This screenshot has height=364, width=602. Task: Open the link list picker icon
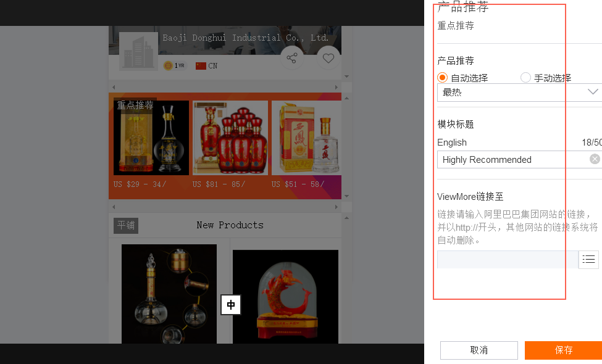tap(588, 259)
